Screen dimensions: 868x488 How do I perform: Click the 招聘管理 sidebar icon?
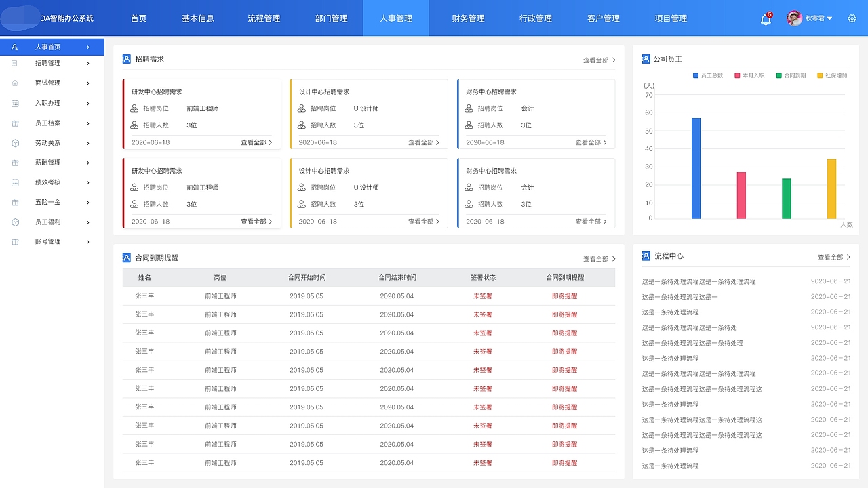[x=15, y=63]
